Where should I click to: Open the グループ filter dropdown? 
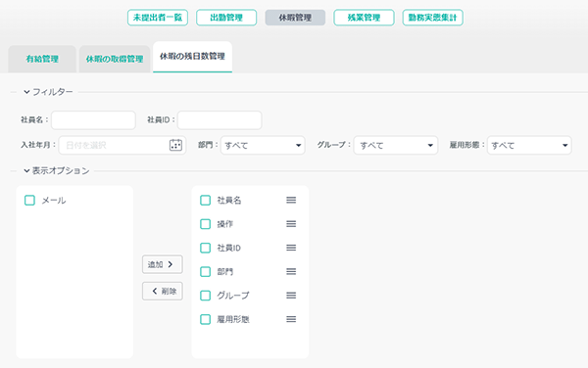pos(396,145)
